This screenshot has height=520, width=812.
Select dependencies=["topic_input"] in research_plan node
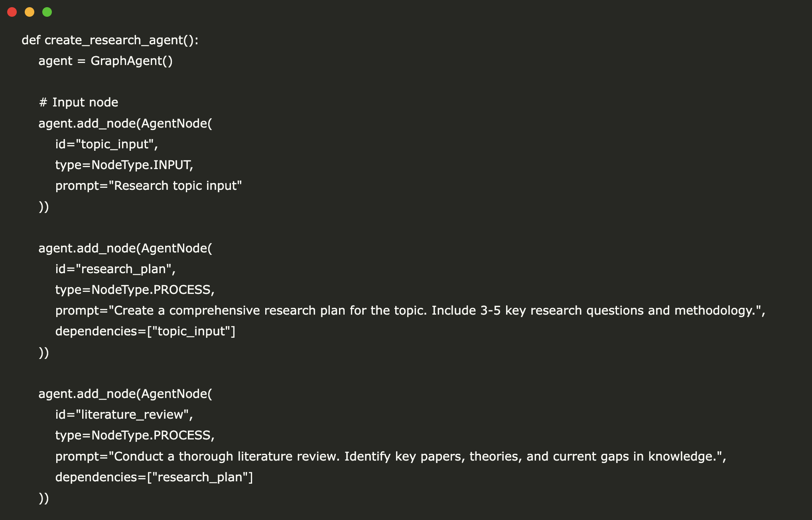145,331
